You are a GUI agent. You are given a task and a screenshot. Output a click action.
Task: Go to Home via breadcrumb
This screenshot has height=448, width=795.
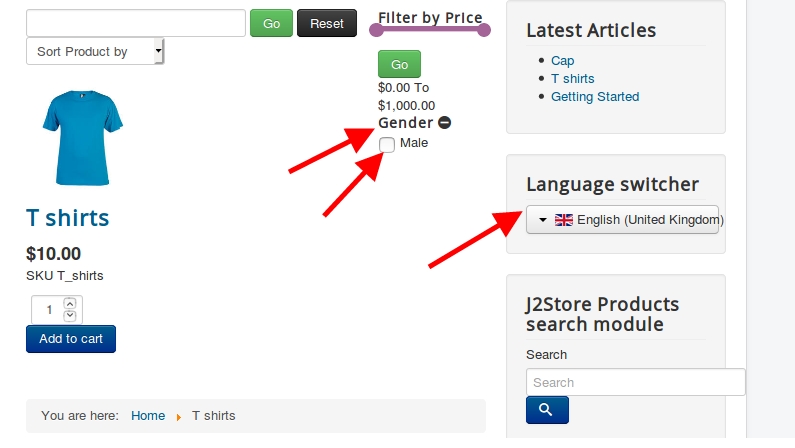click(x=148, y=416)
